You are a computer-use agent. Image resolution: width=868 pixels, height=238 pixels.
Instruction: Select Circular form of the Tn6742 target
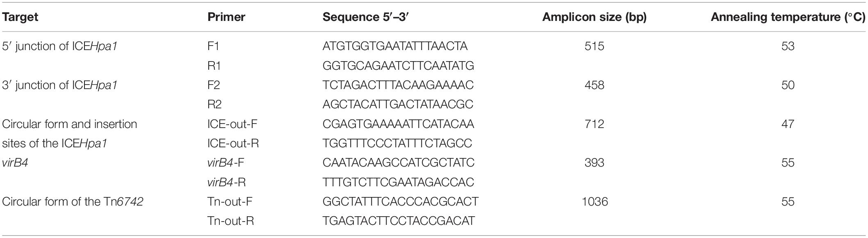(73, 201)
